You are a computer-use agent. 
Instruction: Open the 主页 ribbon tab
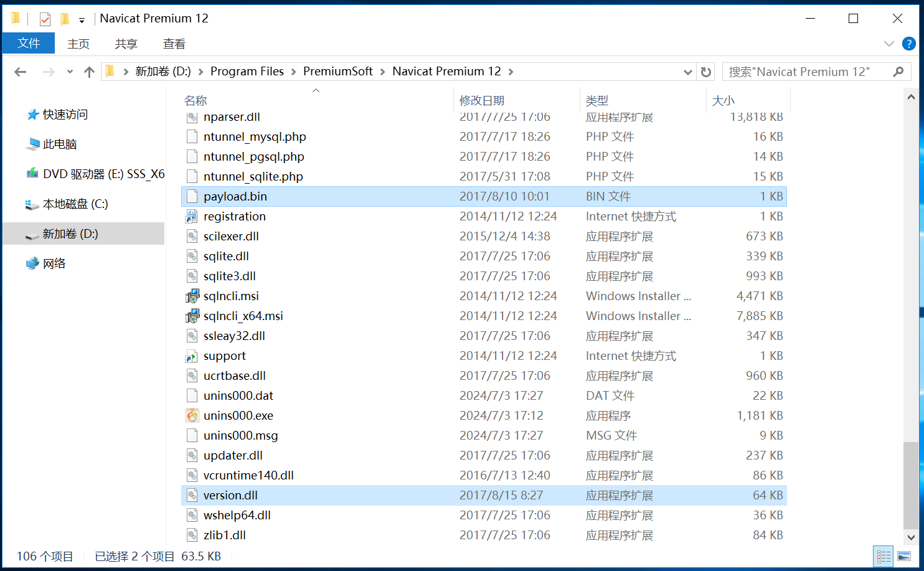tap(78, 44)
